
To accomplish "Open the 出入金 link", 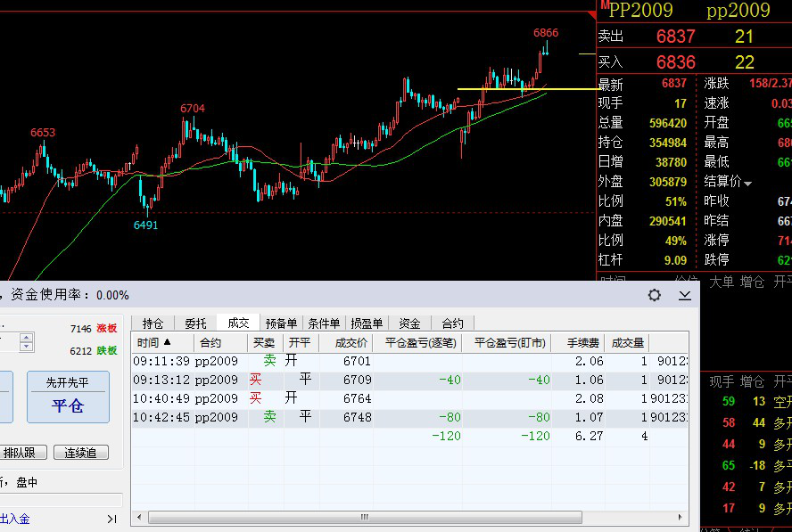I will (x=14, y=519).
